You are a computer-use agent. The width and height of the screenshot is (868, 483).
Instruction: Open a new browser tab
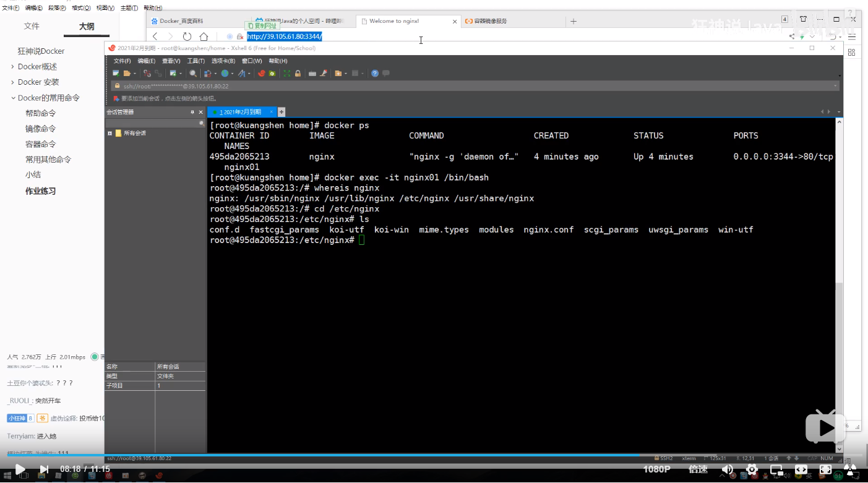[573, 21]
